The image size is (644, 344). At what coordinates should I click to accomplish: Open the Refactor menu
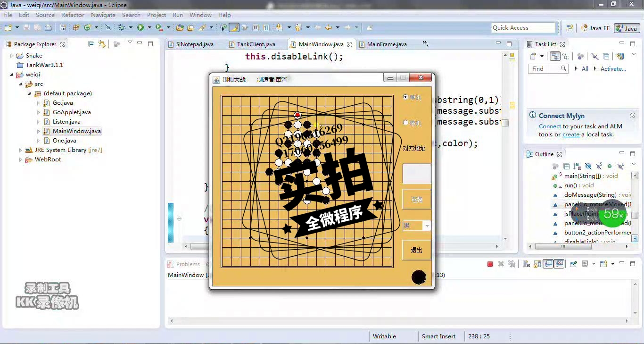[73, 15]
